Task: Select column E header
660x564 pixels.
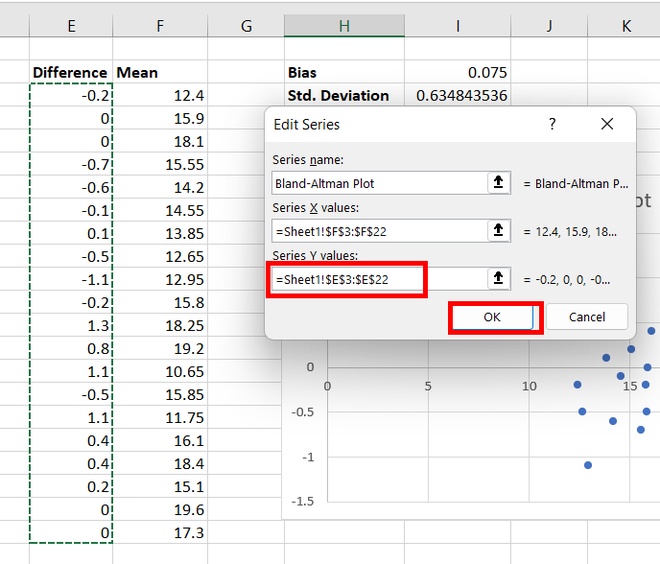Action: coord(71,26)
